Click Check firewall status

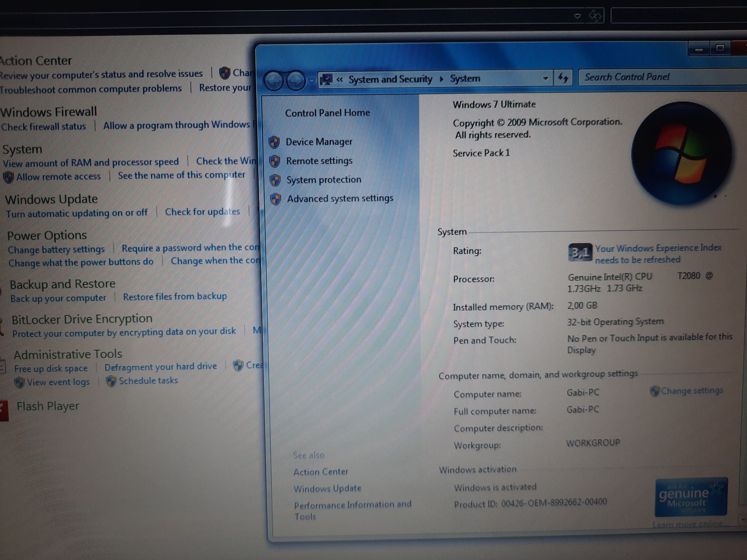click(43, 127)
